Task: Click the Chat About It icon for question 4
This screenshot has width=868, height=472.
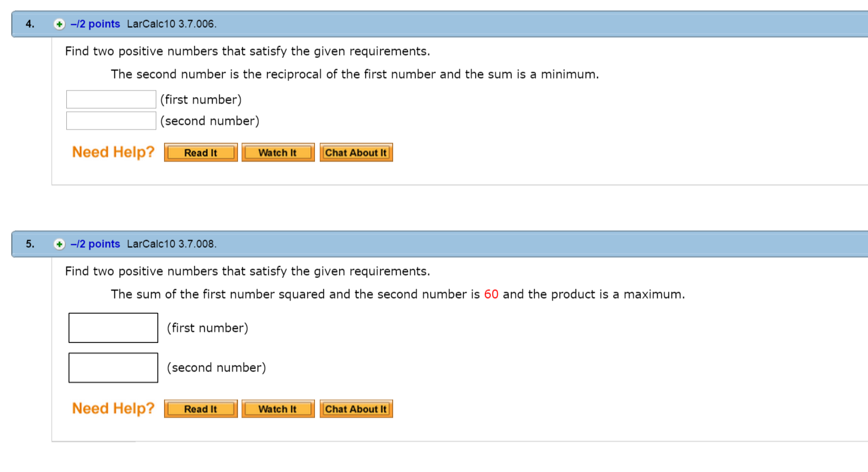Action: [x=355, y=152]
